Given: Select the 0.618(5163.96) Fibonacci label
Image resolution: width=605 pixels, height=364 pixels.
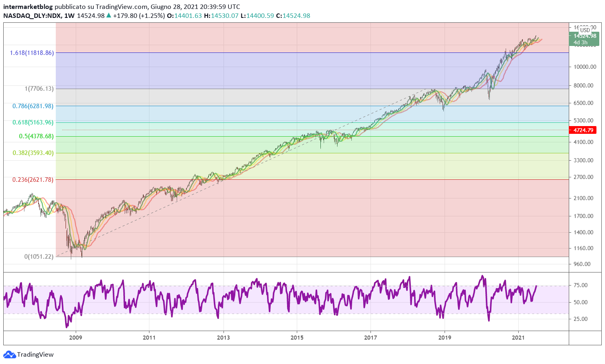Looking at the screenshot, I should [33, 122].
